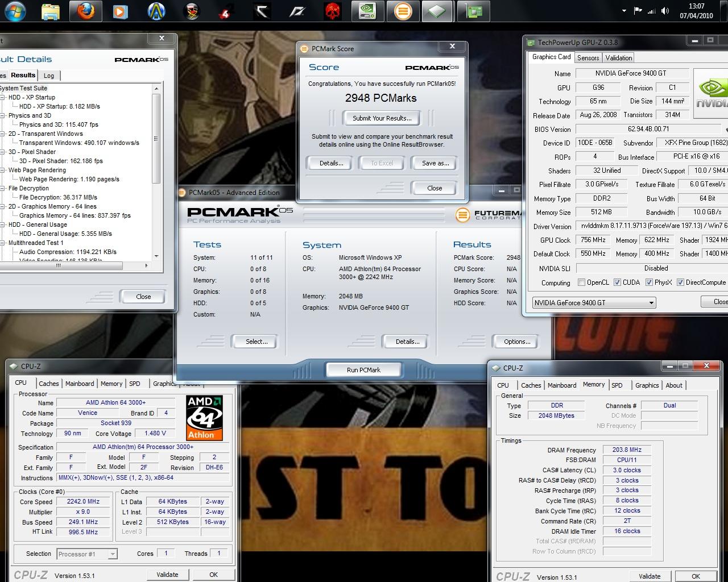Click the PCMark05 Advanced Edition title icon

pyautogui.click(x=182, y=192)
